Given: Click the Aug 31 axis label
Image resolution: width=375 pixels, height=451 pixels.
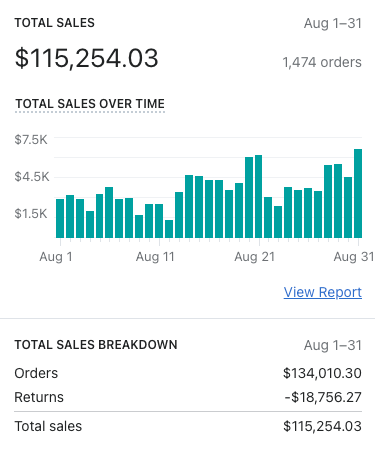Looking at the screenshot, I should [354, 257].
